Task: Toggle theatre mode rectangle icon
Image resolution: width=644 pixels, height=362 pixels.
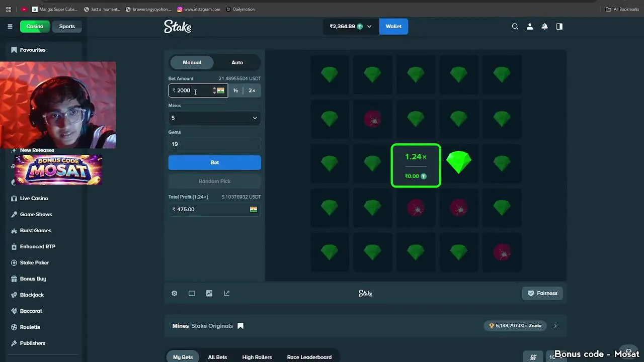Action: (x=192, y=293)
